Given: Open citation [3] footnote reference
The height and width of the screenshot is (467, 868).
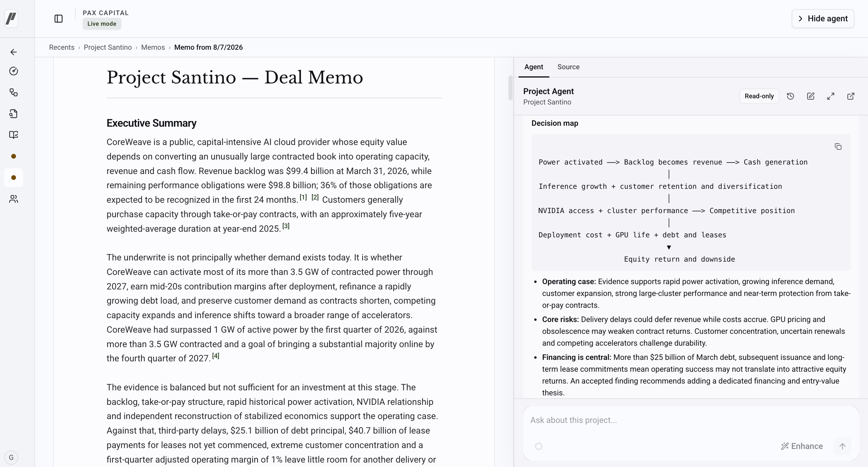Looking at the screenshot, I should (286, 226).
